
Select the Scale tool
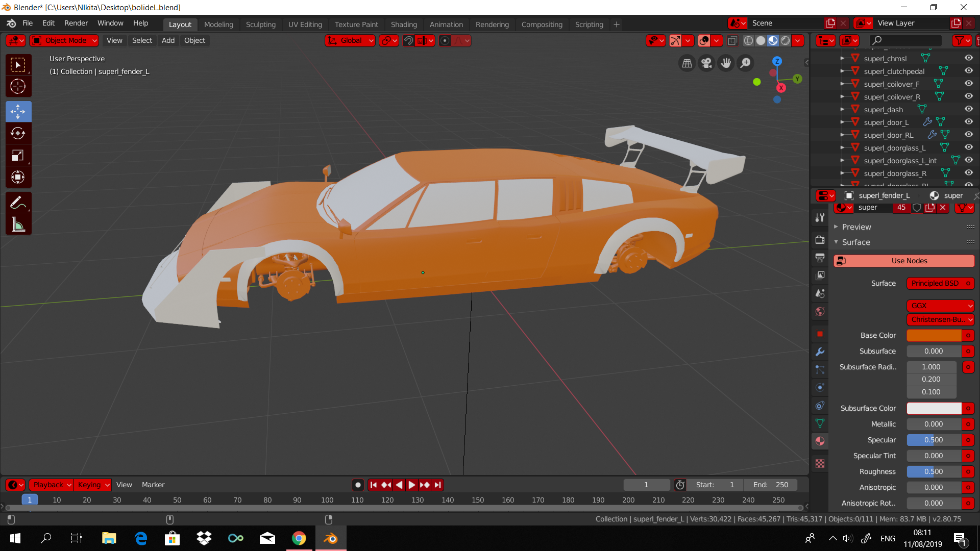(x=18, y=155)
